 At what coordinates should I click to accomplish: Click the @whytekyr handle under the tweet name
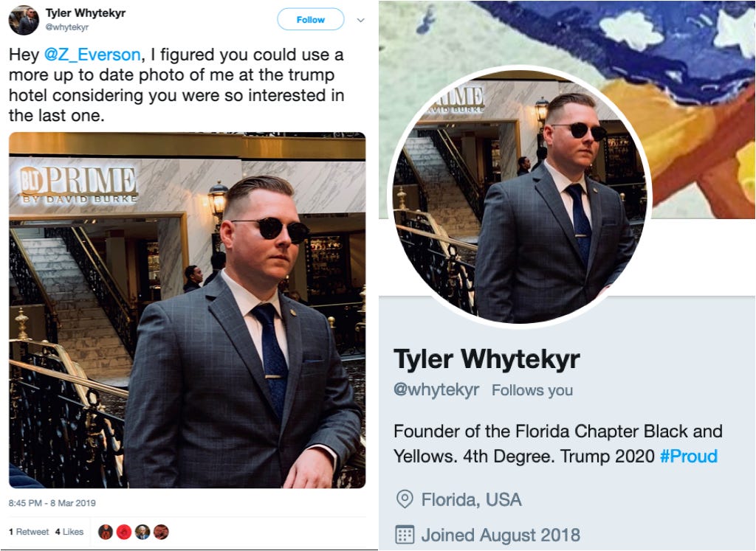click(67, 27)
